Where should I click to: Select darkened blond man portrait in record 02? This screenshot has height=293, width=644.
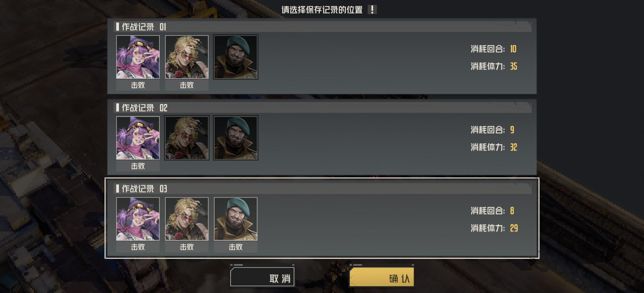click(x=187, y=138)
